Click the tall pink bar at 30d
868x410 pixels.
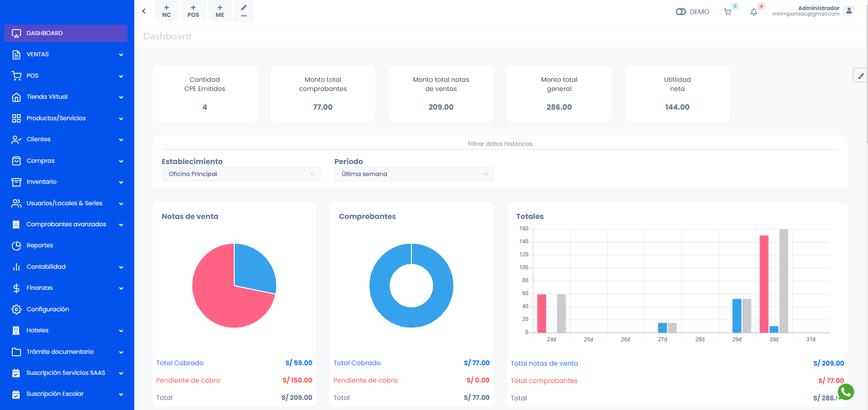point(764,284)
